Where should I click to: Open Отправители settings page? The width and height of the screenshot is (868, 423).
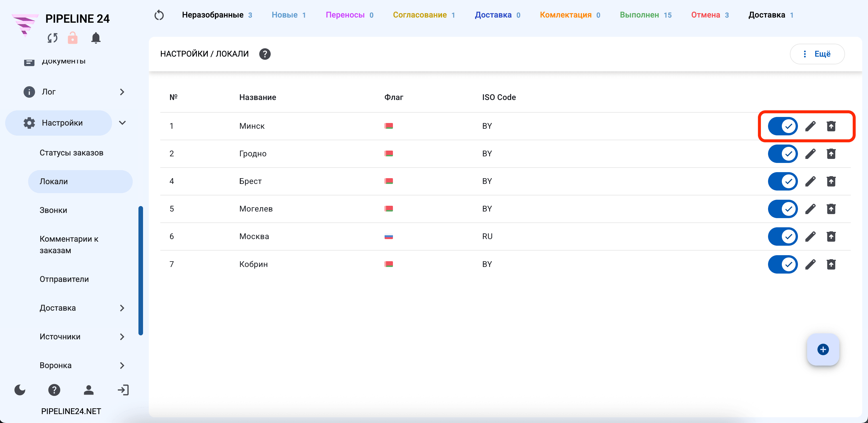coord(64,279)
